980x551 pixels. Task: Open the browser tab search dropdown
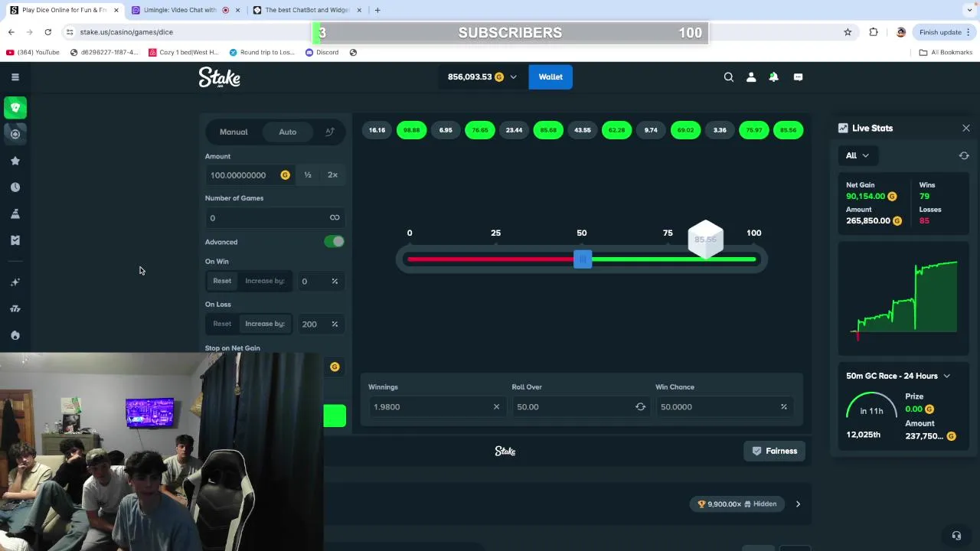pos(970,10)
